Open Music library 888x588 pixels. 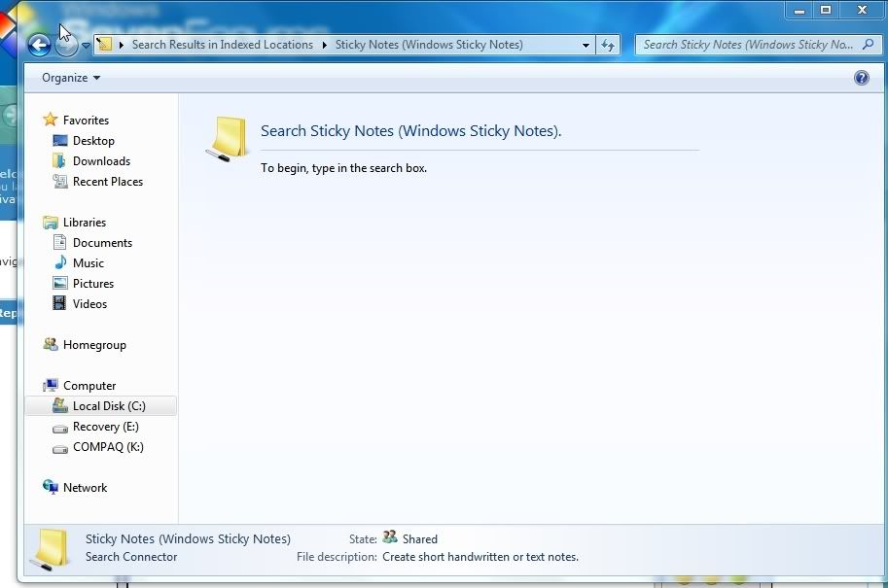[89, 262]
